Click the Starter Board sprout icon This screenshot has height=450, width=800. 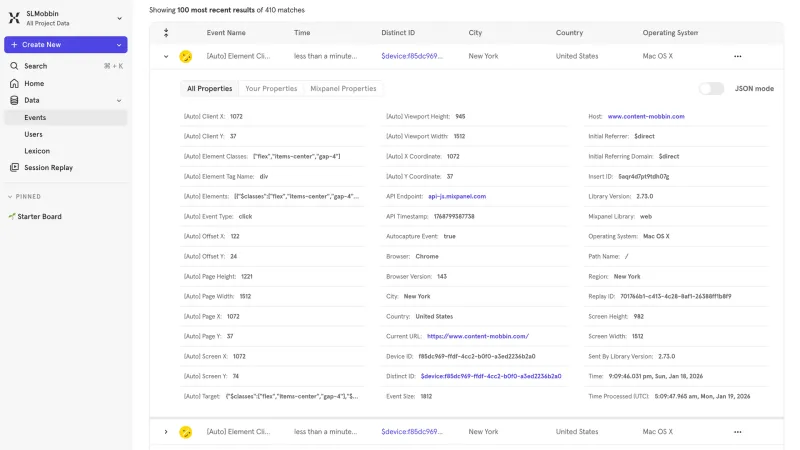(12, 216)
